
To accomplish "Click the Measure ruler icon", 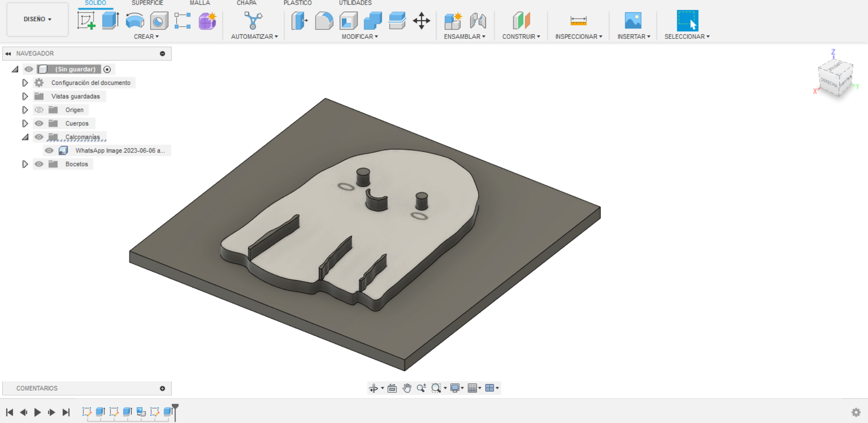I will [x=579, y=21].
